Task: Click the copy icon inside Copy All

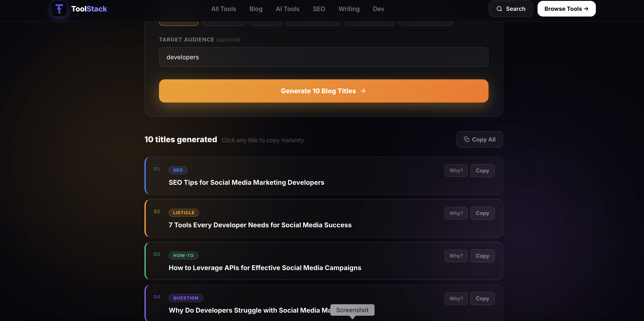Action: 466,139
